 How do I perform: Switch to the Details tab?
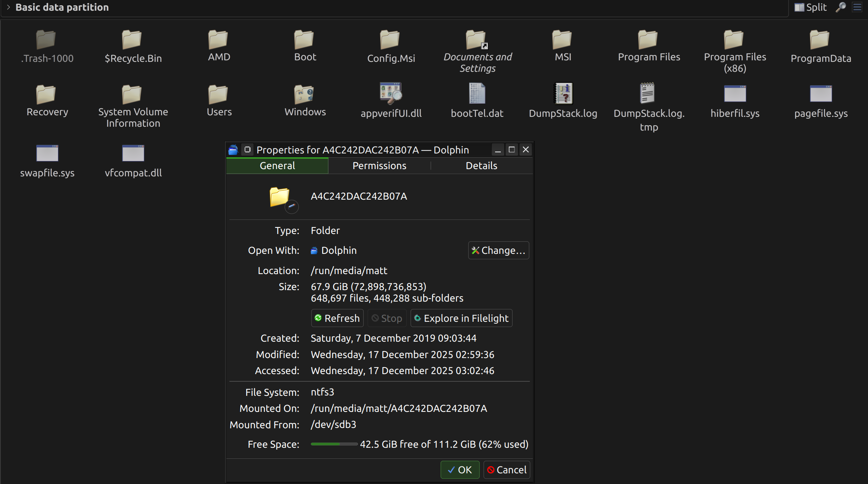coord(481,166)
